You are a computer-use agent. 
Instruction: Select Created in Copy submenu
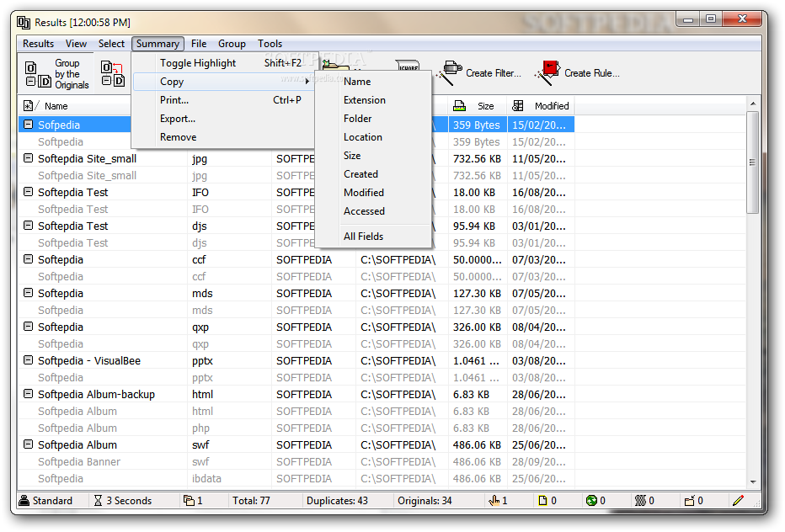[x=373, y=174]
